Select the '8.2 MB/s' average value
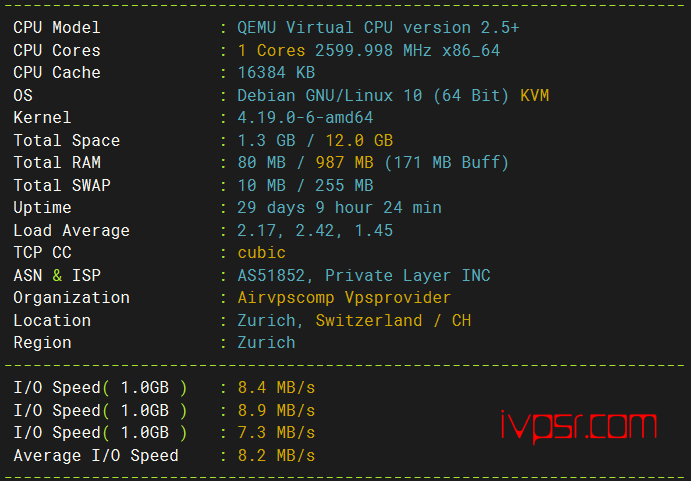This screenshot has height=481, width=691. pos(276,455)
